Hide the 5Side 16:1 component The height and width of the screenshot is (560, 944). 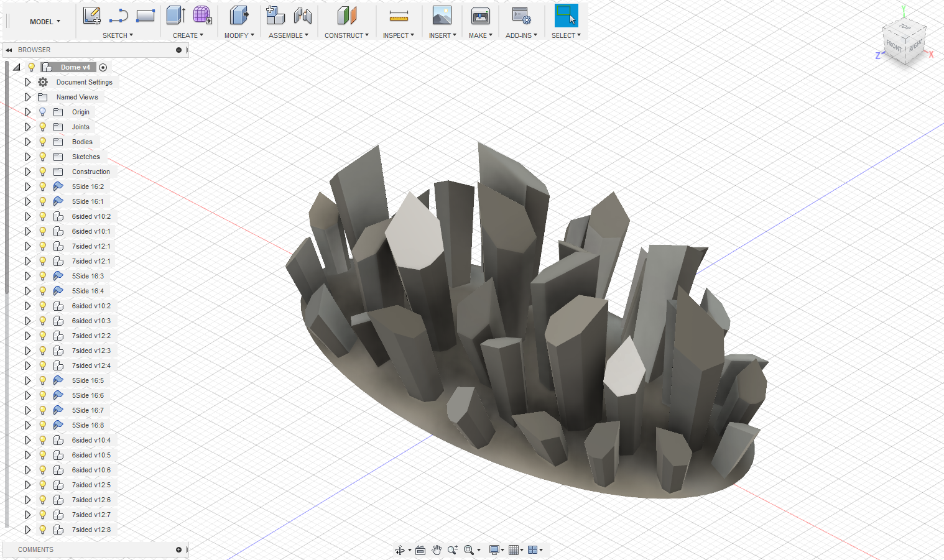(x=42, y=201)
